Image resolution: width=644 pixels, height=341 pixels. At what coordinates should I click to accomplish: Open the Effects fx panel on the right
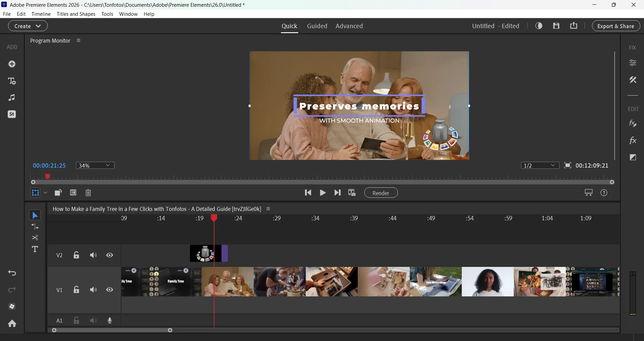click(633, 140)
